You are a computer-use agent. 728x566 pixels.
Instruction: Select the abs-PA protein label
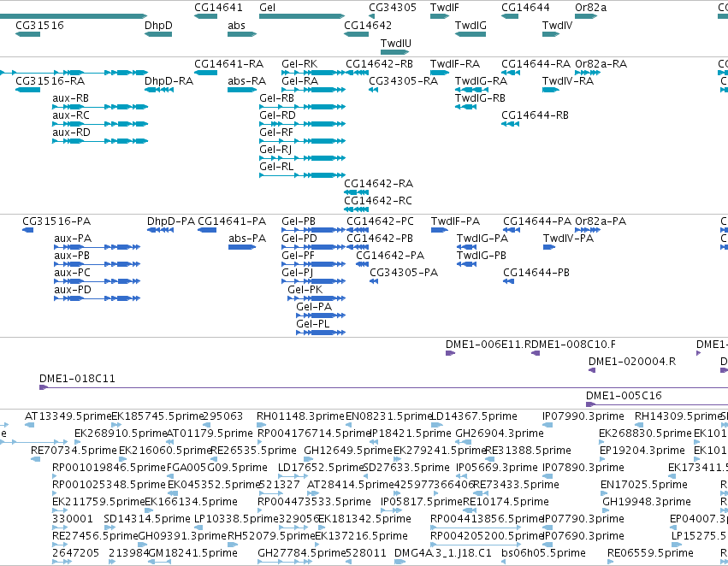point(247,238)
